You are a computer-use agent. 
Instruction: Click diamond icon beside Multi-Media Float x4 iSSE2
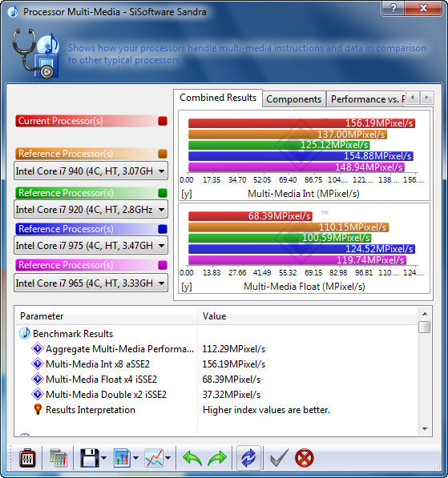point(38,379)
